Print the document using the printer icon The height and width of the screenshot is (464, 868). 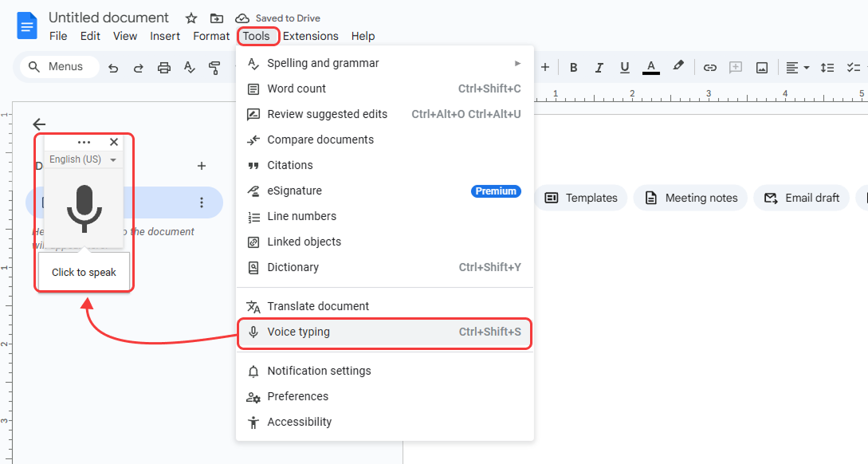coord(164,67)
